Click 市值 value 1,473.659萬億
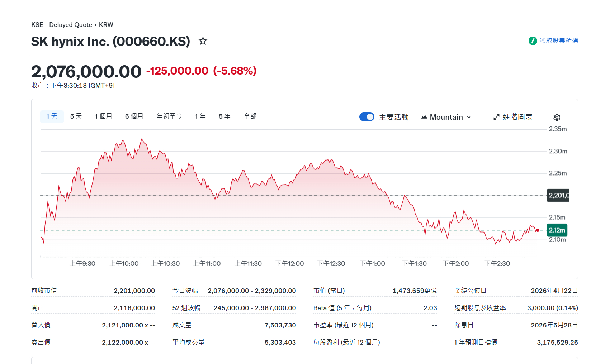The height and width of the screenshot is (364, 596). [x=415, y=291]
